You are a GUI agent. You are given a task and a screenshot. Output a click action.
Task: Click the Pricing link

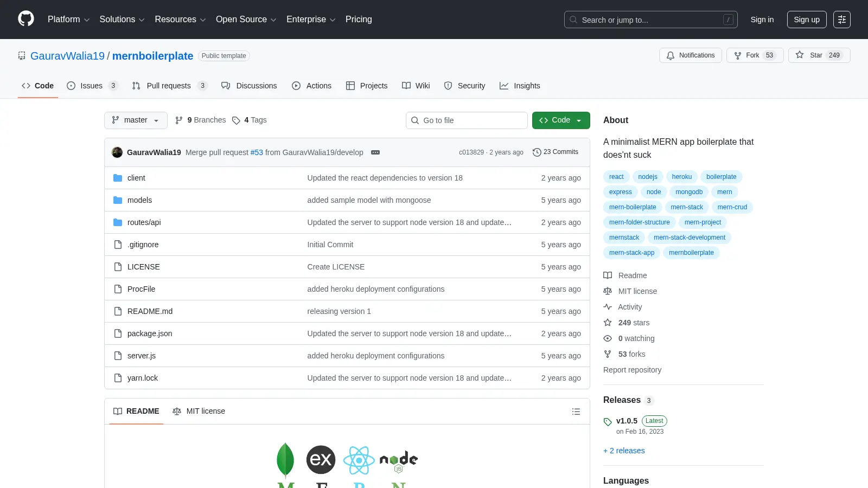(x=359, y=20)
